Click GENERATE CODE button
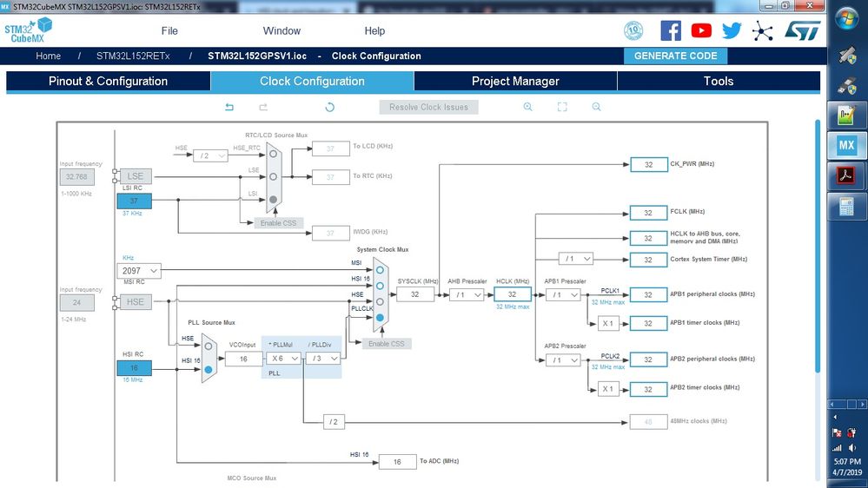Screen dimensions: 868x488 675,56
